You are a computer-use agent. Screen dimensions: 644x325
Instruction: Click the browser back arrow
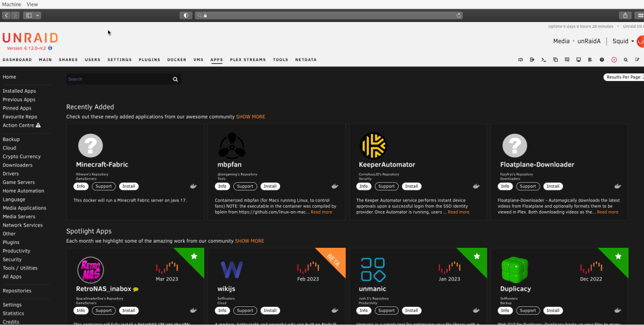click(x=6, y=15)
